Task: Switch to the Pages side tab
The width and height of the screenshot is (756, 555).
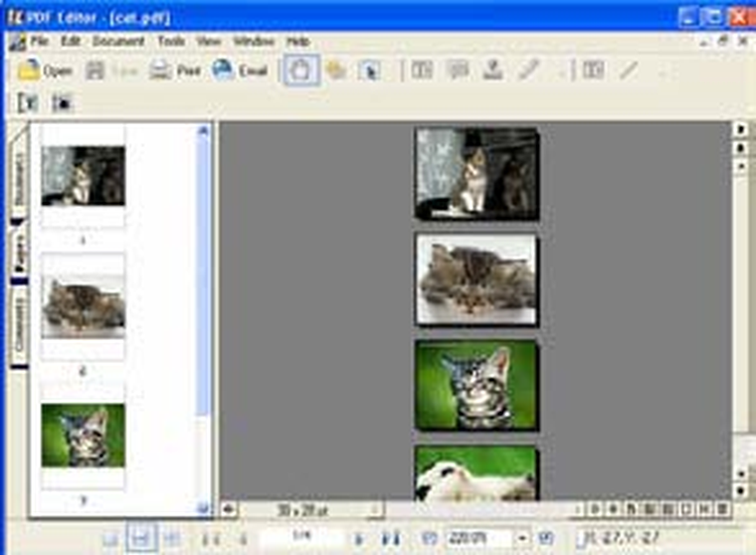Action: click(19, 252)
